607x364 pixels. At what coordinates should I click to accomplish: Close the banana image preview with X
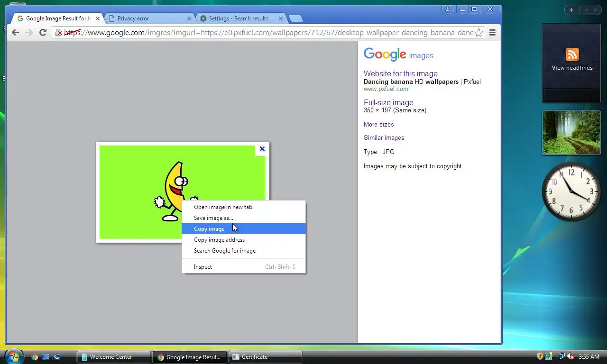click(x=262, y=149)
